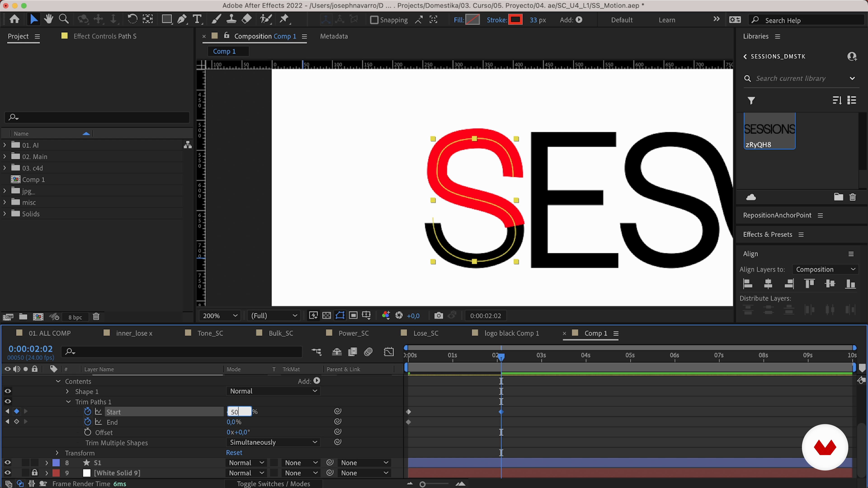The width and height of the screenshot is (868, 488).
Task: Select the Brush tool
Action: click(216, 19)
